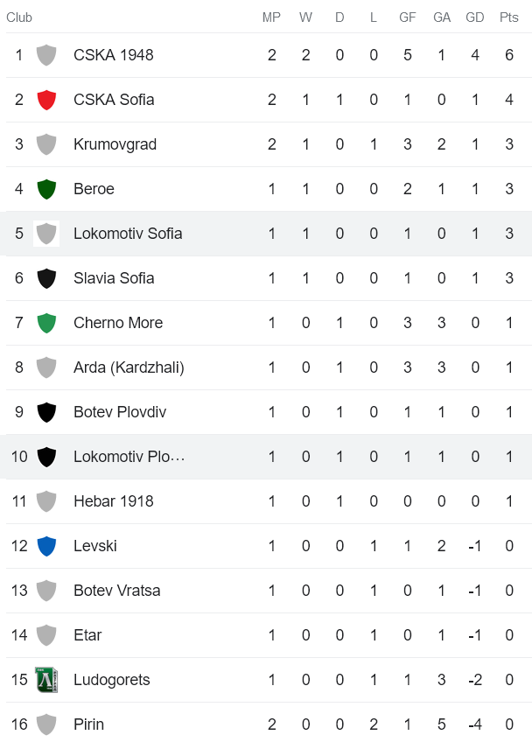Click the Lokomotiv Plovdiv black shield
The image size is (532, 756).
[45, 457]
